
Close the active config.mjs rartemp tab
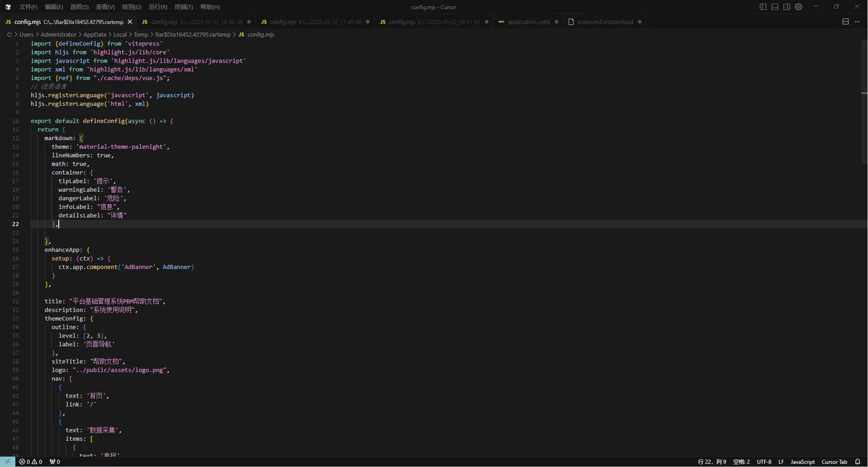(130, 22)
